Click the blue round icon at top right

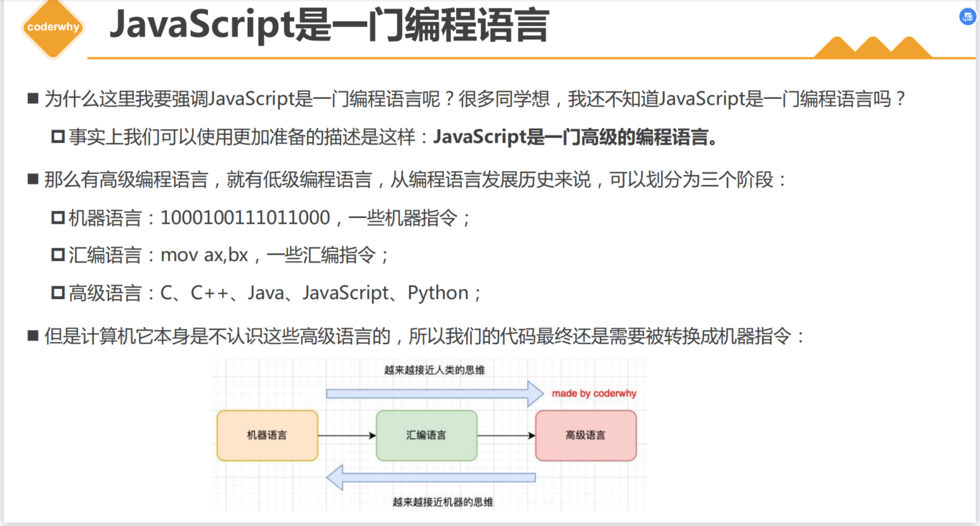coord(967,17)
